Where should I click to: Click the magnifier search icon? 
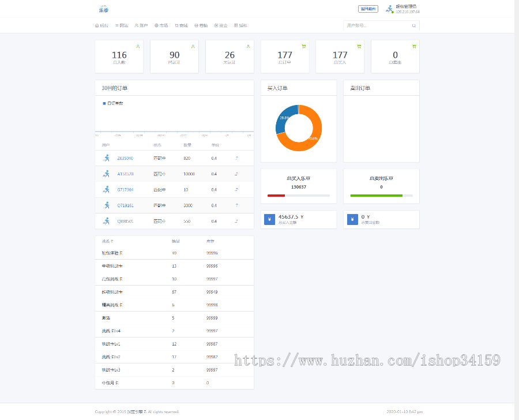(413, 25)
